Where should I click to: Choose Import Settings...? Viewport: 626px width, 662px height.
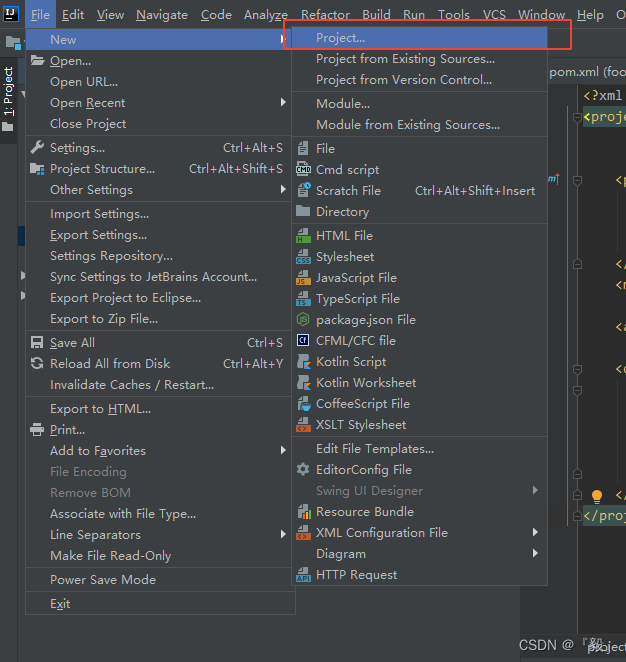[158, 214]
